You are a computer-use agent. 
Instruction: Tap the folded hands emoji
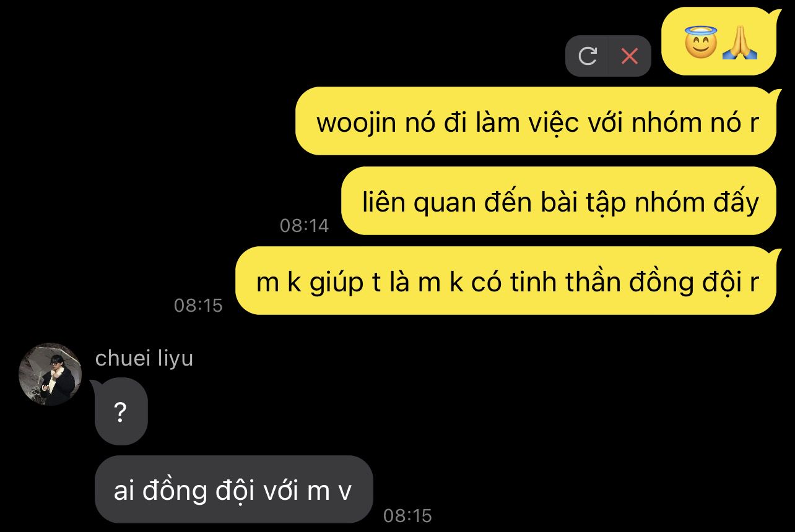tap(740, 43)
